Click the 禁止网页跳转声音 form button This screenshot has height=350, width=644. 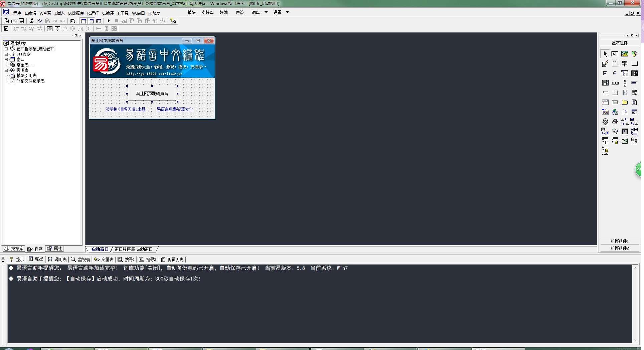coord(152,94)
